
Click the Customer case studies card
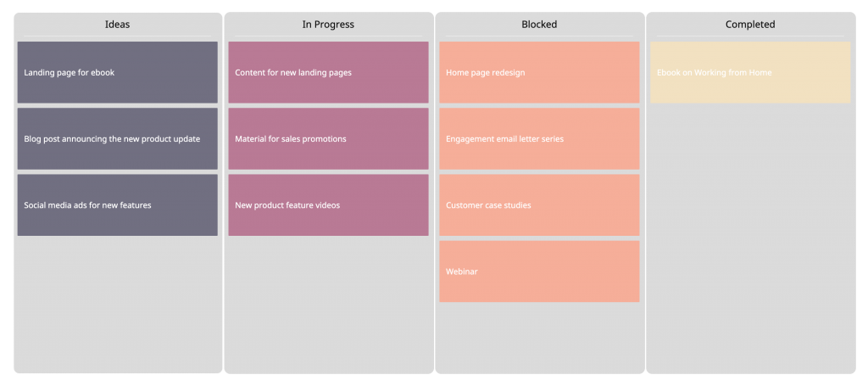pos(539,205)
